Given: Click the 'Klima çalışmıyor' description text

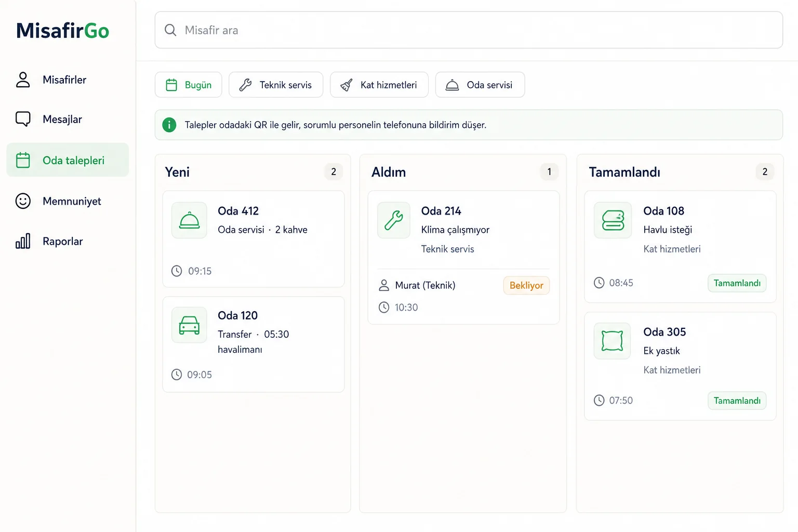Looking at the screenshot, I should point(455,230).
